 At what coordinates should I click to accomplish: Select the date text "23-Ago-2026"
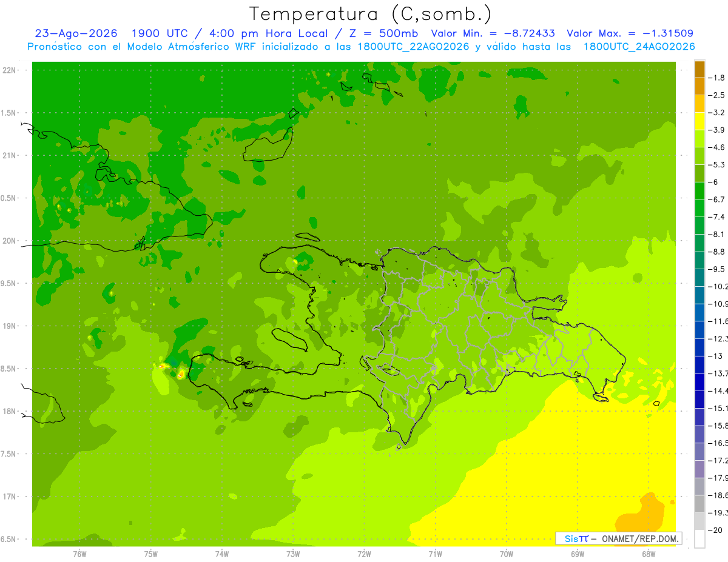click(76, 33)
